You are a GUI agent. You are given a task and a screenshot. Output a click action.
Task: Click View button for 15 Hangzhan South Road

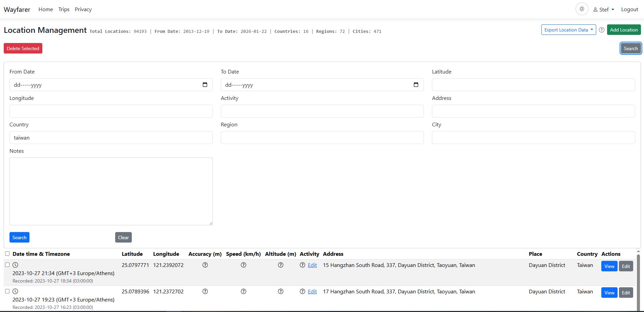coord(609,266)
